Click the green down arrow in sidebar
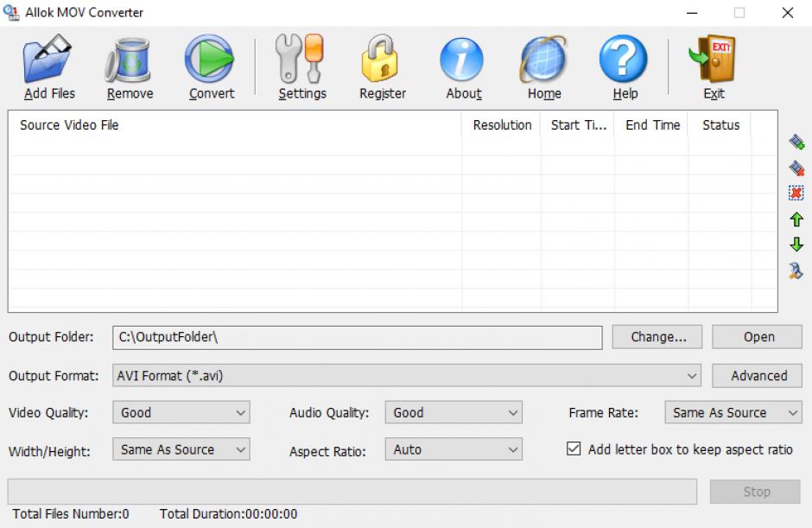This screenshot has height=528, width=812. click(x=796, y=245)
